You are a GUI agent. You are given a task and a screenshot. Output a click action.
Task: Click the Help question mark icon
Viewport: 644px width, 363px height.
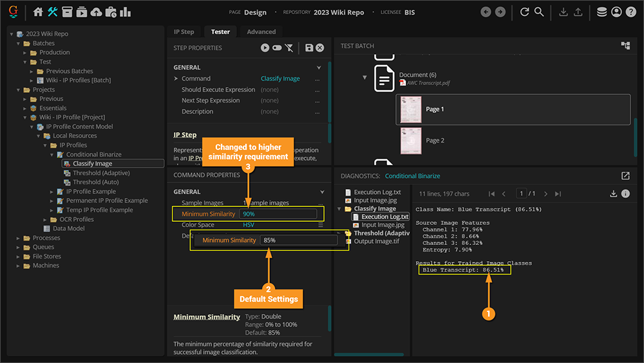[630, 12]
